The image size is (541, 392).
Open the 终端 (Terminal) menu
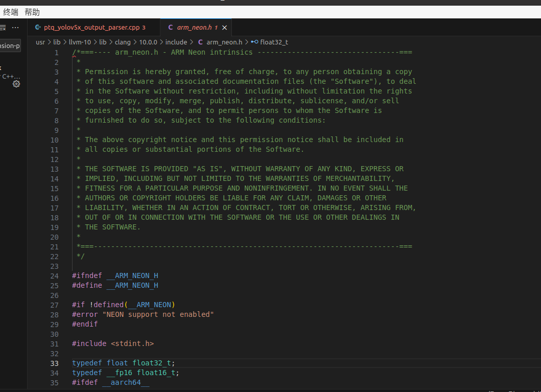click(11, 12)
